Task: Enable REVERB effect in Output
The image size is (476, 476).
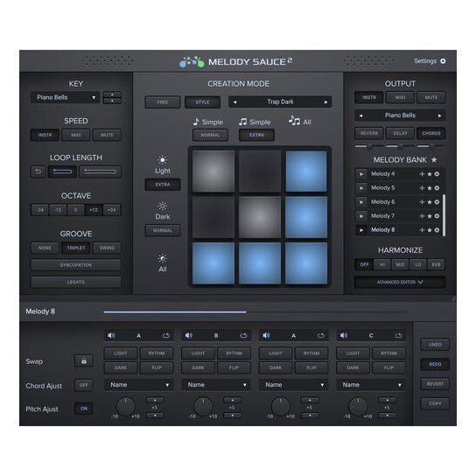Action: coord(369,133)
